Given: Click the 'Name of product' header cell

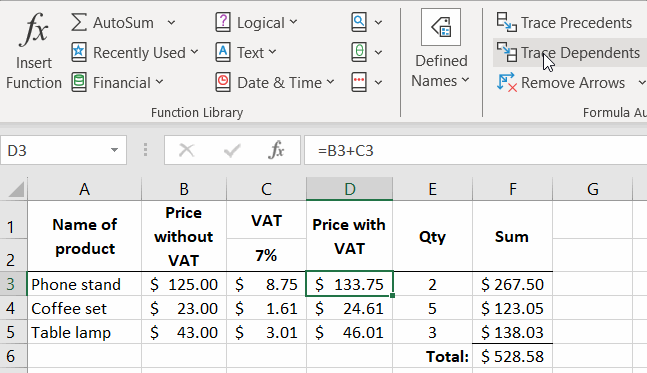Looking at the screenshot, I should click(x=85, y=236).
